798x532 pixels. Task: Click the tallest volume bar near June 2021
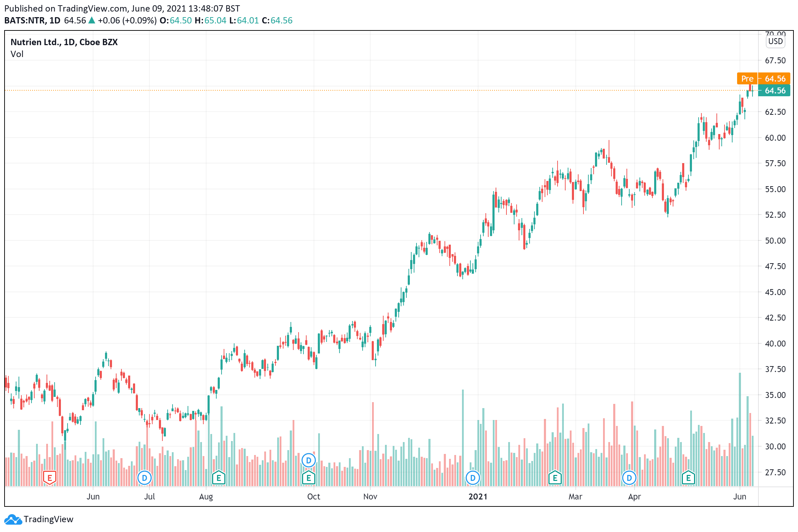pyautogui.click(x=740, y=429)
